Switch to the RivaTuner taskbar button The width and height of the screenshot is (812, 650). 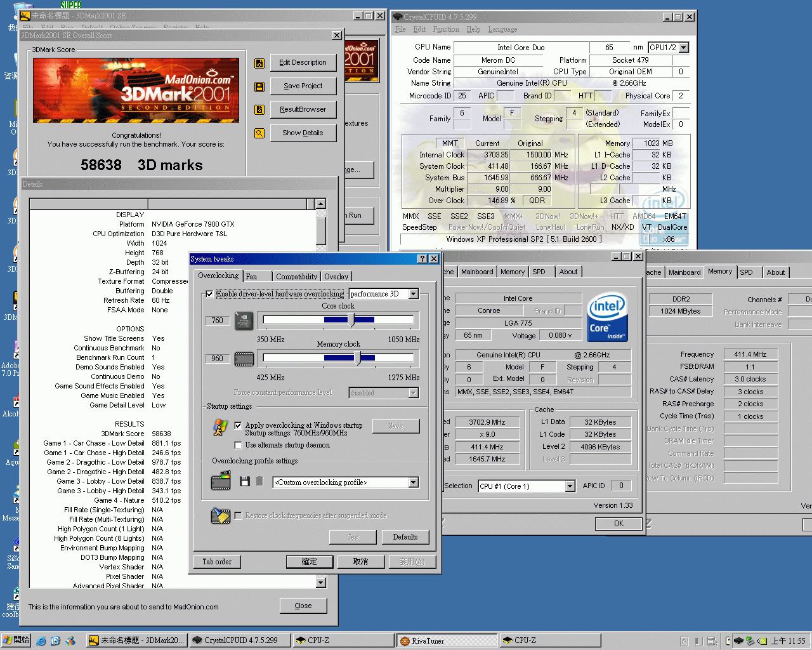(x=447, y=640)
